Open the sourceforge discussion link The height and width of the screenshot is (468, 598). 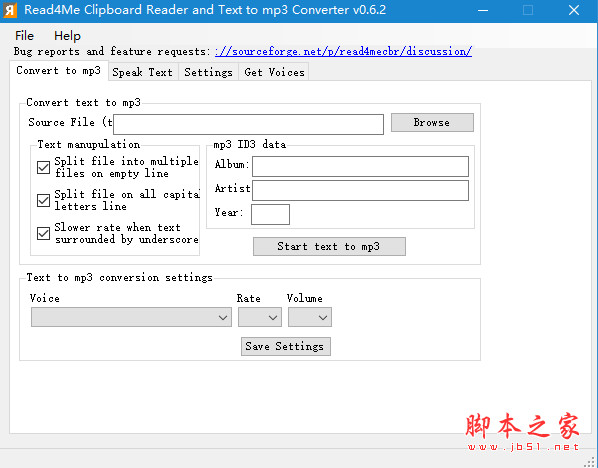click(343, 51)
